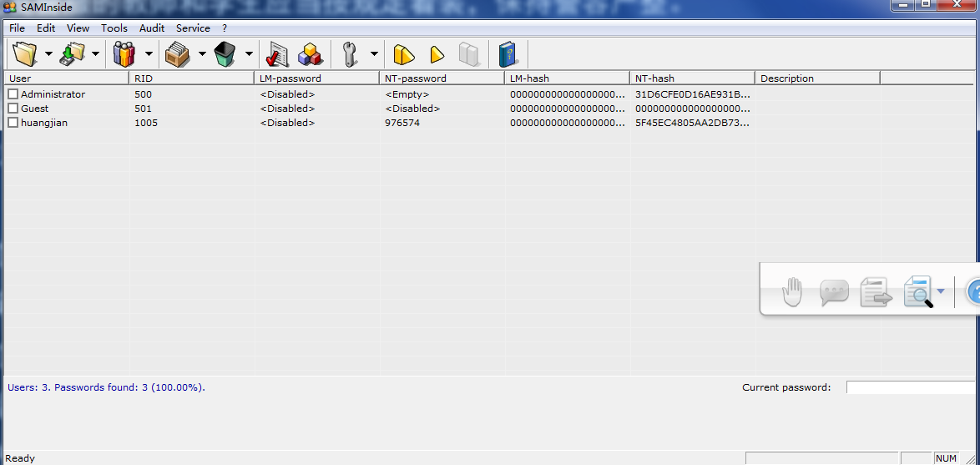Viewport: 980px width, 465px height.
Task: Open the Audit menu
Action: click(152, 28)
